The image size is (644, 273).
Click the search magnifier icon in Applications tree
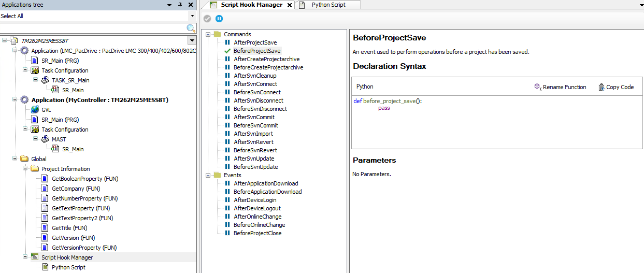pyautogui.click(x=191, y=28)
